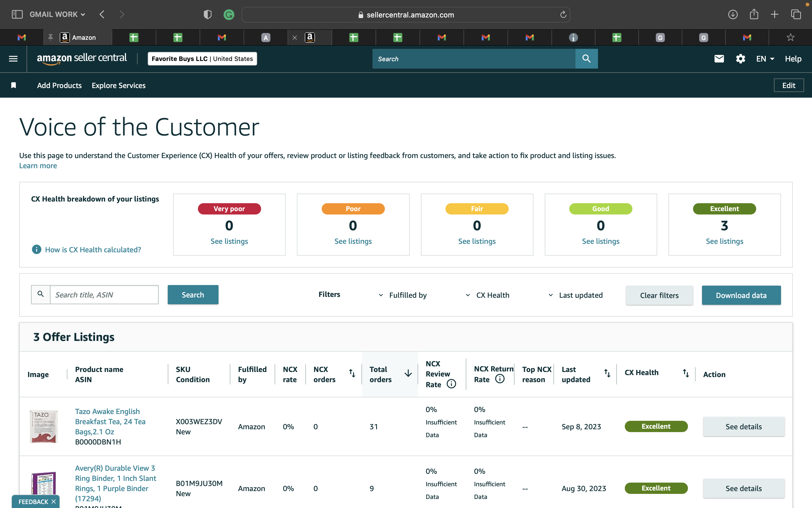This screenshot has width=812, height=508.
Task: Sort by CX Health arrows
Action: click(x=686, y=373)
